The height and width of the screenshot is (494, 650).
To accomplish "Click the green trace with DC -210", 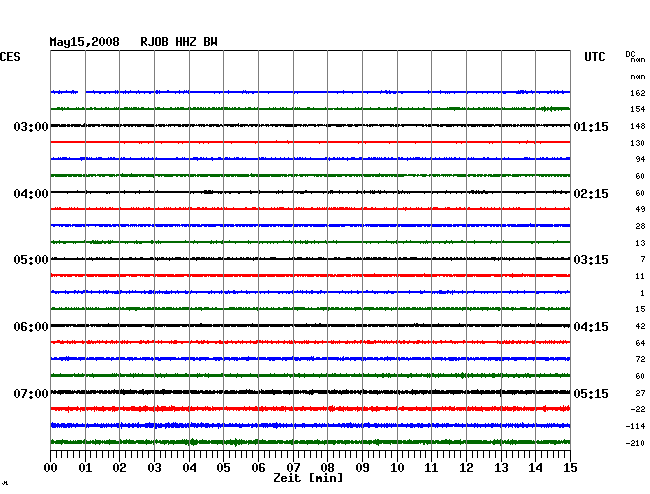I will (310, 442).
